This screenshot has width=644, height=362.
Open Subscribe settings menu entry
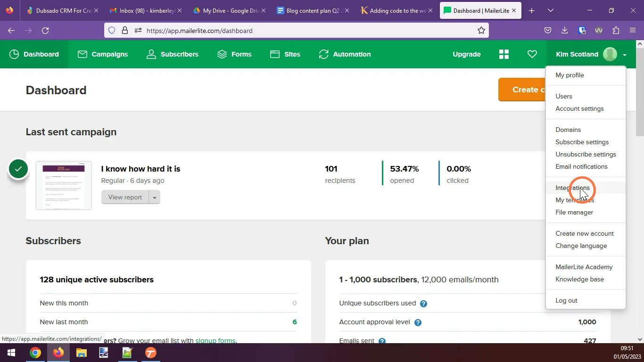point(582,142)
